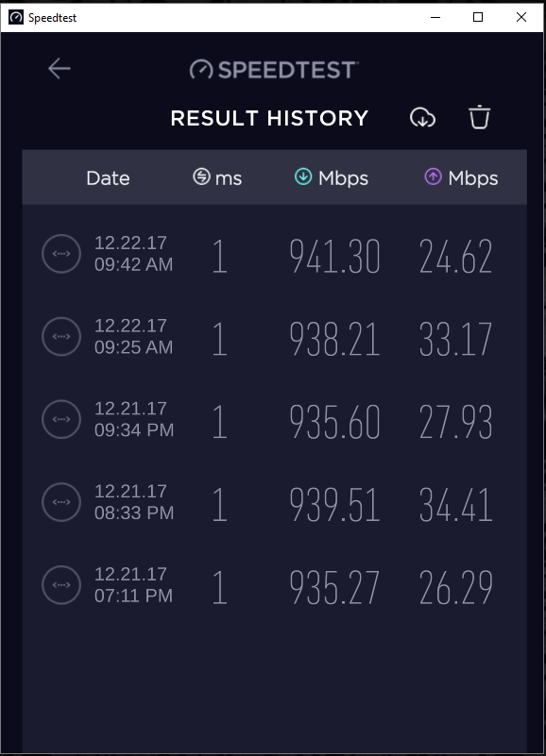This screenshot has height=756, width=546.
Task: Maximize the Speedtest window
Action: pyautogui.click(x=478, y=17)
